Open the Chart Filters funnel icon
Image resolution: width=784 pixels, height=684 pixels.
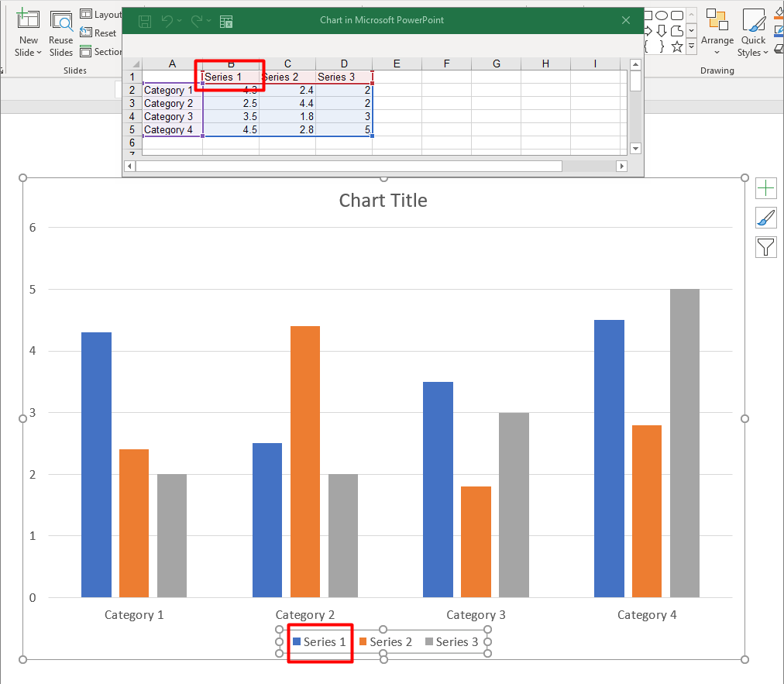tap(765, 246)
